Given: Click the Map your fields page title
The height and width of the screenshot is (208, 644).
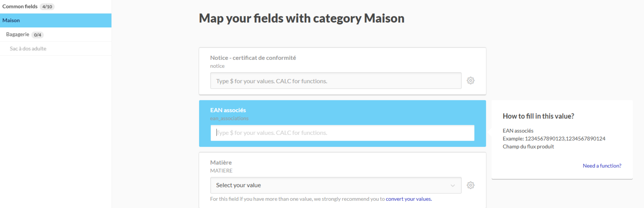Looking at the screenshot, I should [301, 18].
